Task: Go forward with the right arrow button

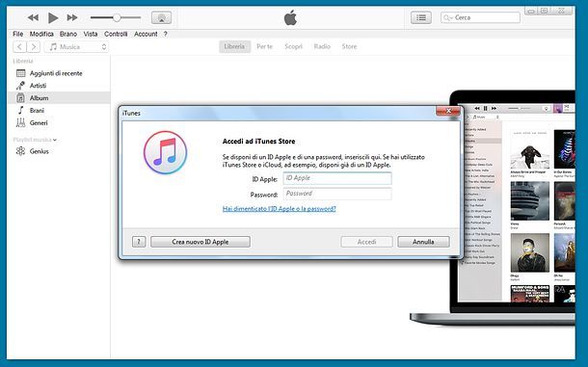Action: [x=34, y=46]
